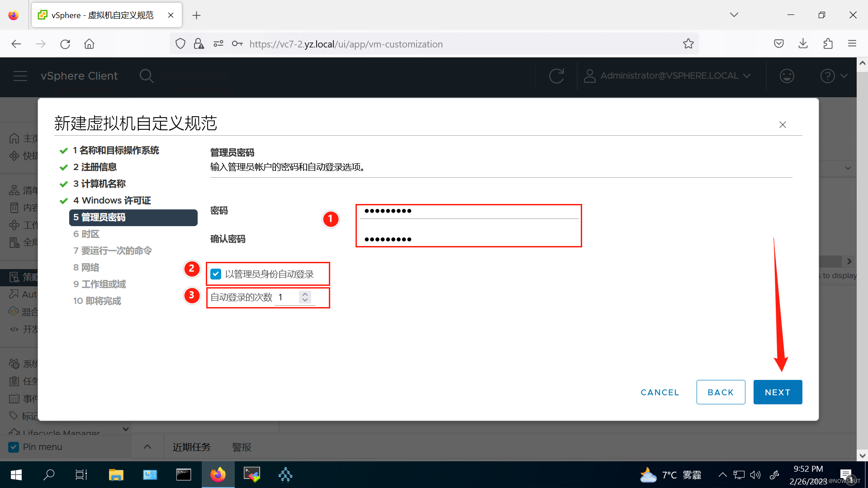Open Firefox bookmark star in address bar
868x488 pixels.
coord(688,43)
